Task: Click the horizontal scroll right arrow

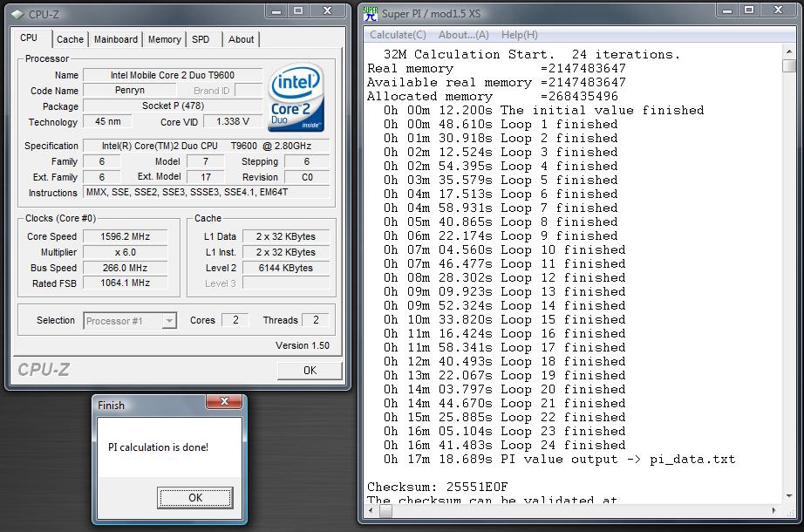Action: point(774,511)
